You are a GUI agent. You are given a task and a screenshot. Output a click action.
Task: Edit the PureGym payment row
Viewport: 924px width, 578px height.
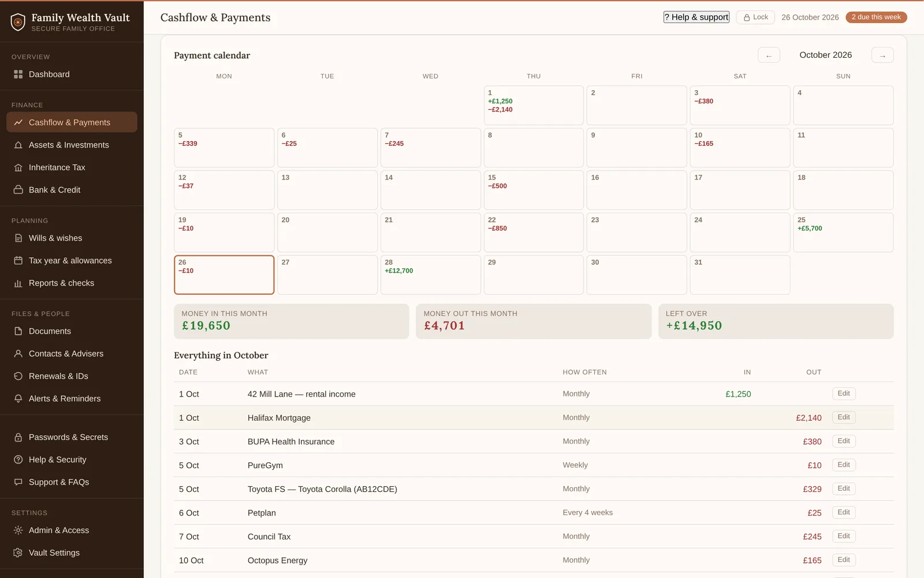[x=844, y=465]
